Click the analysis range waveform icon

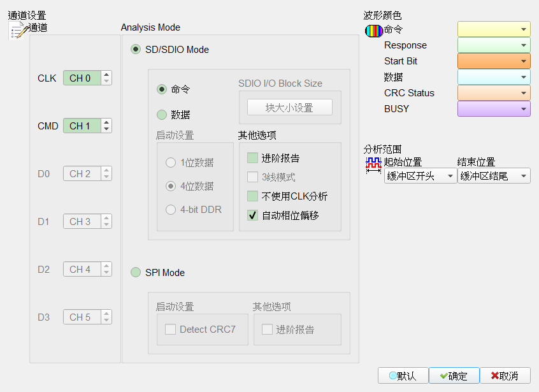[373, 165]
